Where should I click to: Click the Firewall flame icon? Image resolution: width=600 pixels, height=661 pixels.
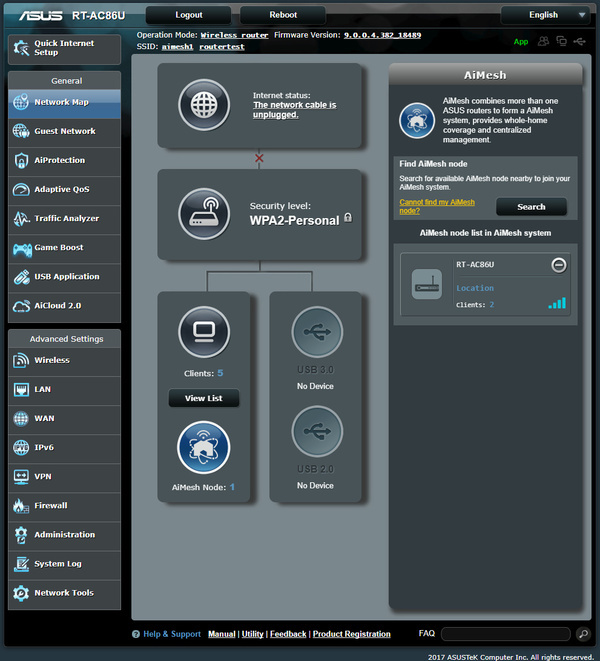click(x=21, y=506)
